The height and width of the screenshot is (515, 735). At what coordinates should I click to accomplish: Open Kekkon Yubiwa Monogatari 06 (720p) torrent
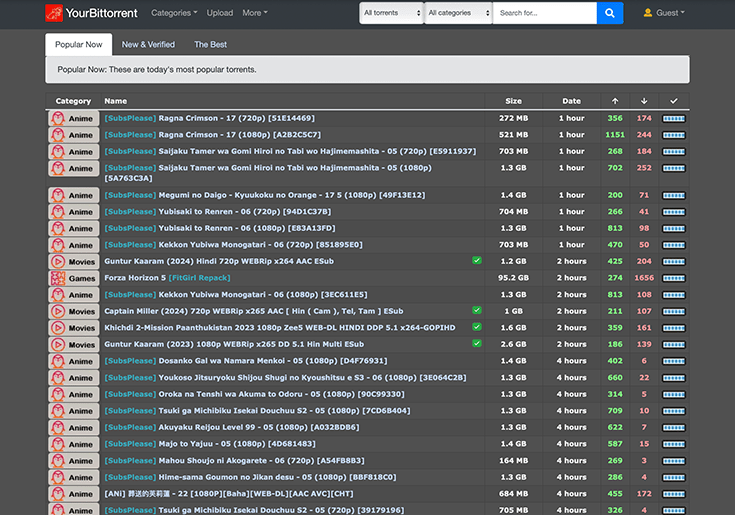coord(233,245)
